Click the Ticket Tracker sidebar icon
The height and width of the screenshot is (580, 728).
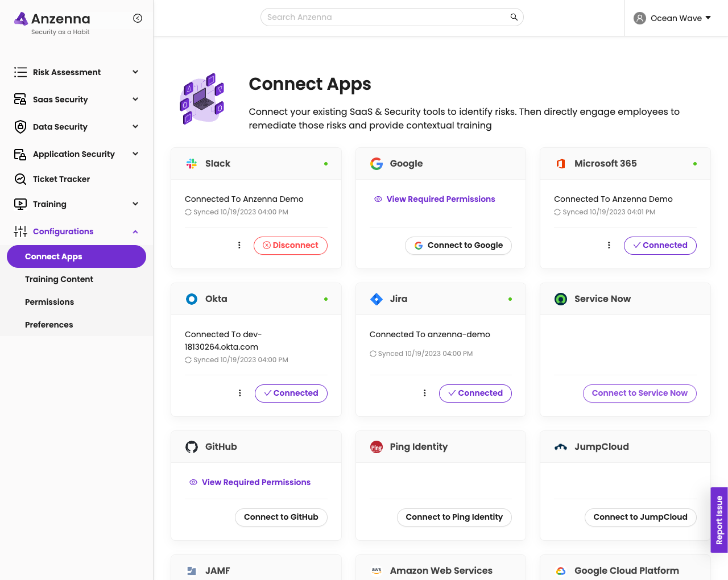coord(20,179)
